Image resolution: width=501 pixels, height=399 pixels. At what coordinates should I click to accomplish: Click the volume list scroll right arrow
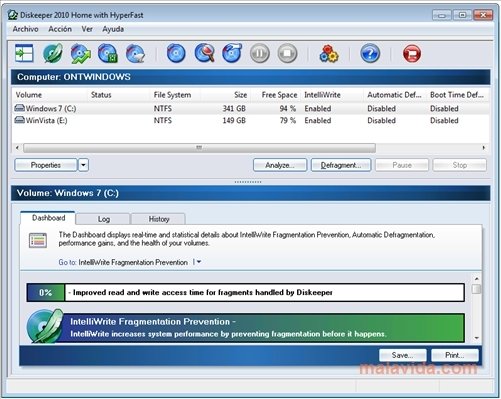point(484,148)
